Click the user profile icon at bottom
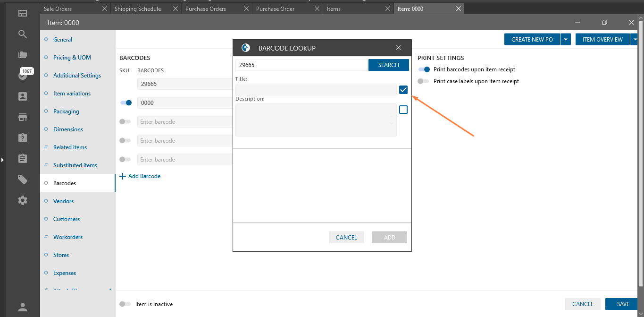This screenshot has width=644, height=317. [x=23, y=307]
